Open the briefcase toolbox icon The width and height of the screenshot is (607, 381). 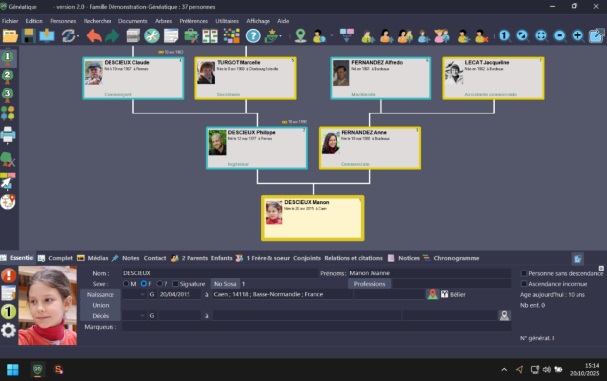[191, 36]
